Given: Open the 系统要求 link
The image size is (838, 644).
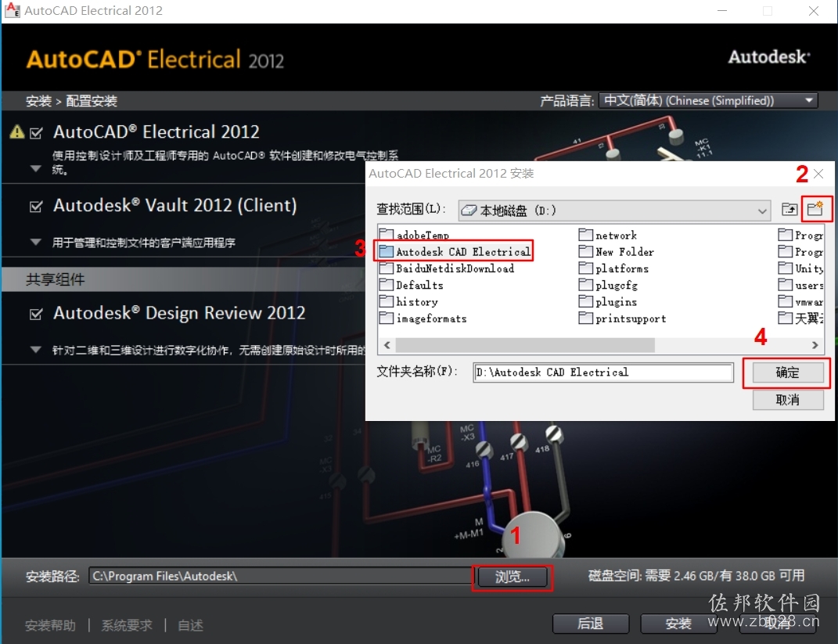Looking at the screenshot, I should pos(127,625).
